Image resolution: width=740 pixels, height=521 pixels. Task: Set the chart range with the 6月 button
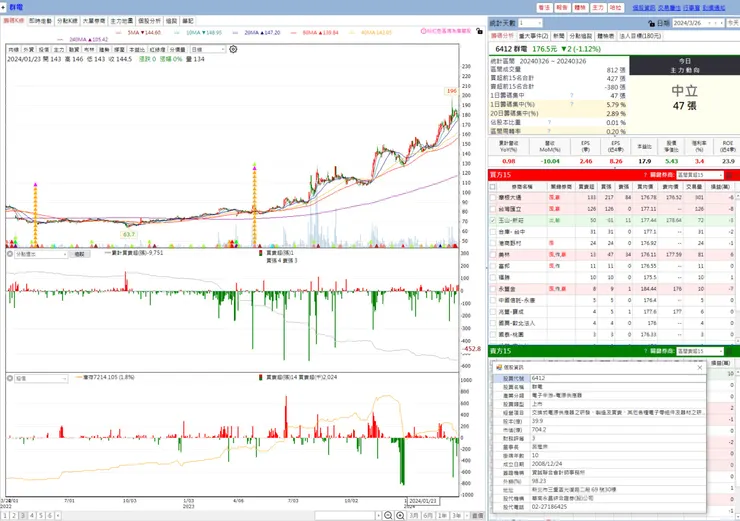coord(428,515)
